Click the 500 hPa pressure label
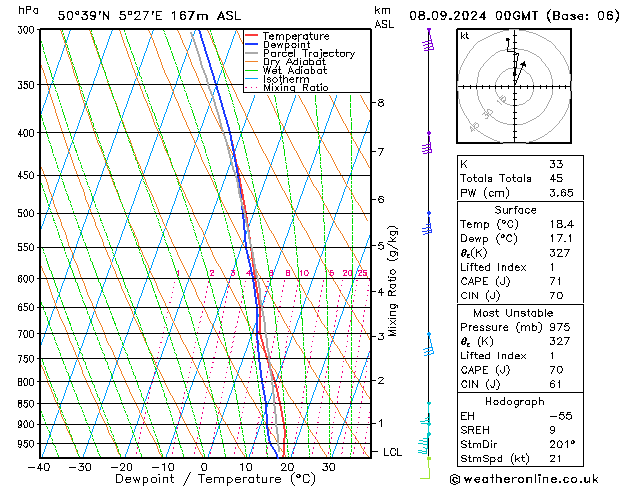This screenshot has width=629, height=486. (28, 213)
